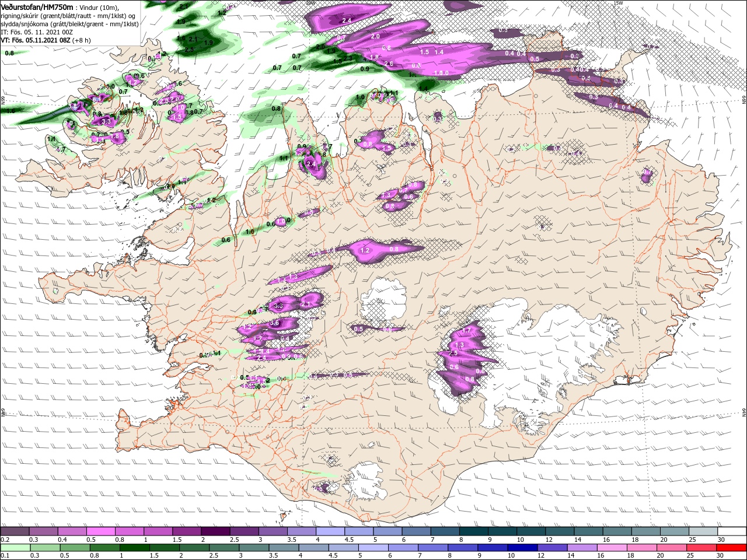Click the top legend swatch between 0.5 and 0.8

pos(100,531)
